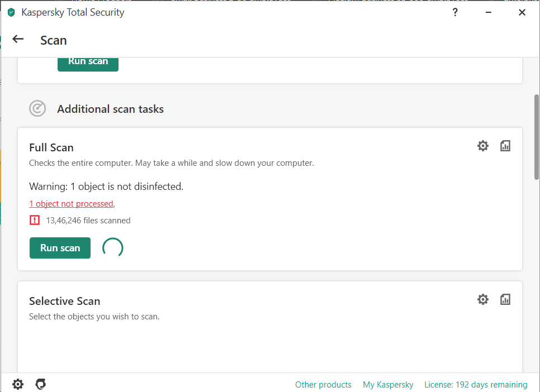The height and width of the screenshot is (392, 540).
Task: Click the red warning exclamation icon
Action: pos(35,220)
